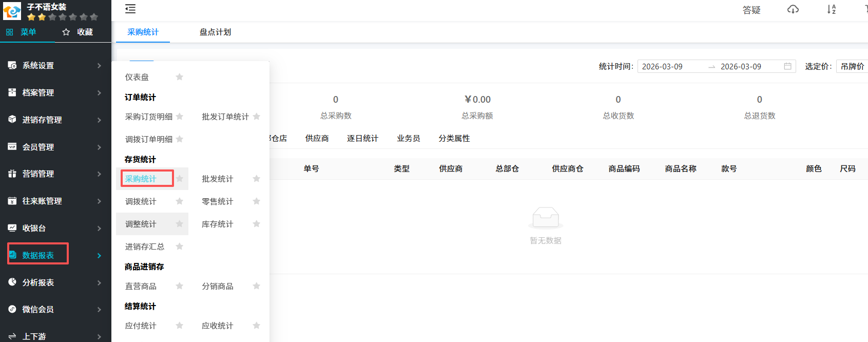Open 批发订单统计 report
868x342 pixels.
(x=225, y=117)
